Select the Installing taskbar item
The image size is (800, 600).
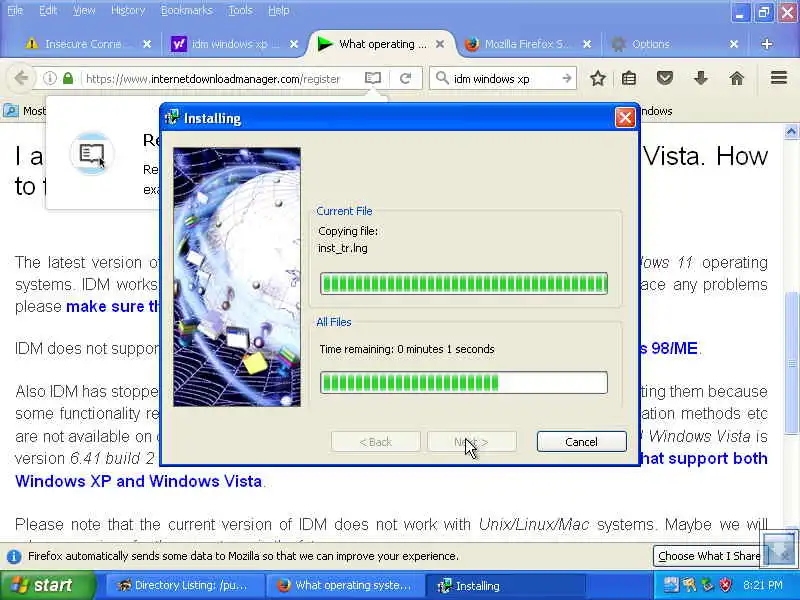(x=505, y=585)
